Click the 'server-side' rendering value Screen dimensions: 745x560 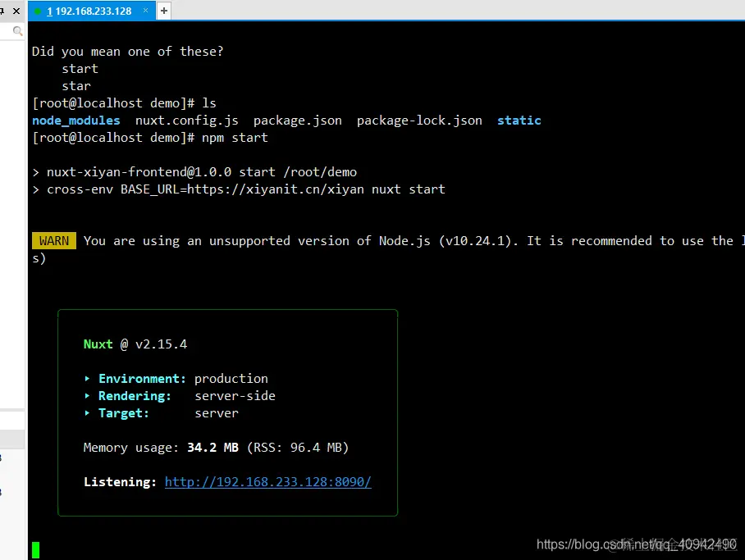235,396
